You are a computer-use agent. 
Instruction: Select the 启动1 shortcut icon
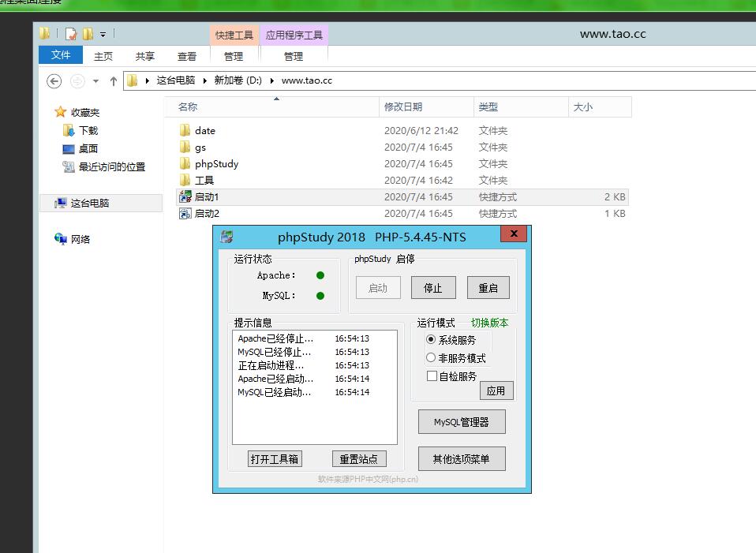185,197
